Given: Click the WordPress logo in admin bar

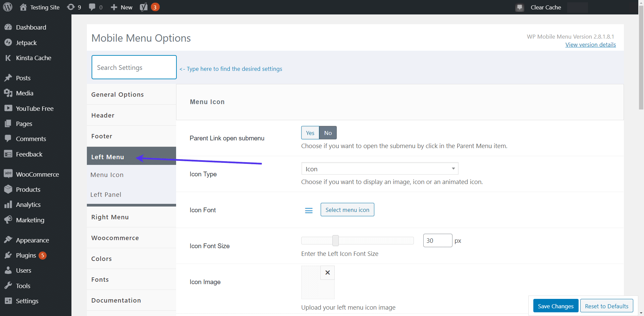Looking at the screenshot, I should click(x=7, y=7).
